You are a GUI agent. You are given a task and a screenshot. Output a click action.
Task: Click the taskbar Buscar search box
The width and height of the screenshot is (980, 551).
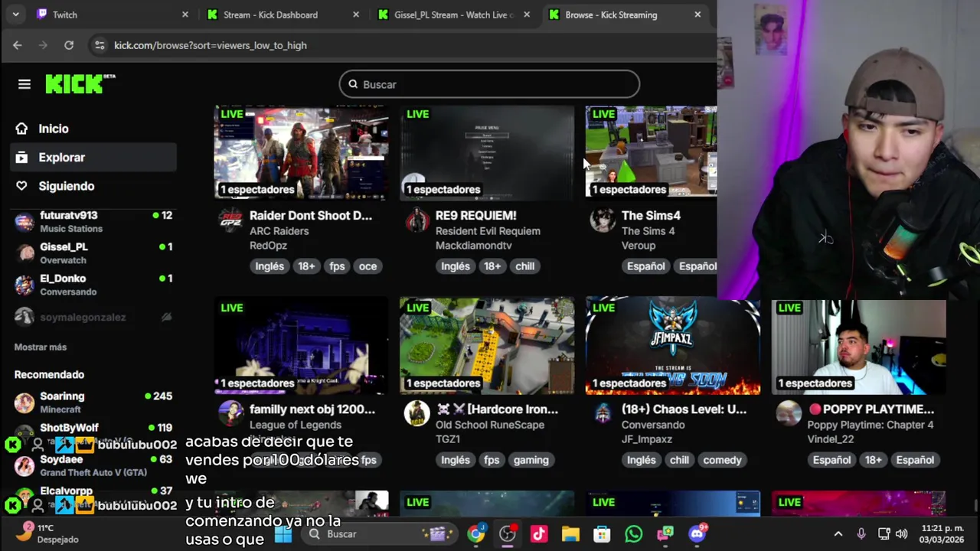coord(379,533)
